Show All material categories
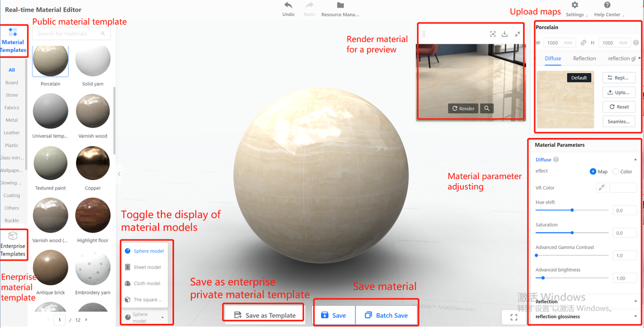 pos(12,70)
